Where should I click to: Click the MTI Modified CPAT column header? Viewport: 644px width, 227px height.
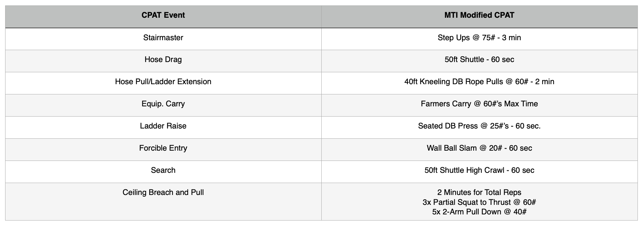point(479,15)
